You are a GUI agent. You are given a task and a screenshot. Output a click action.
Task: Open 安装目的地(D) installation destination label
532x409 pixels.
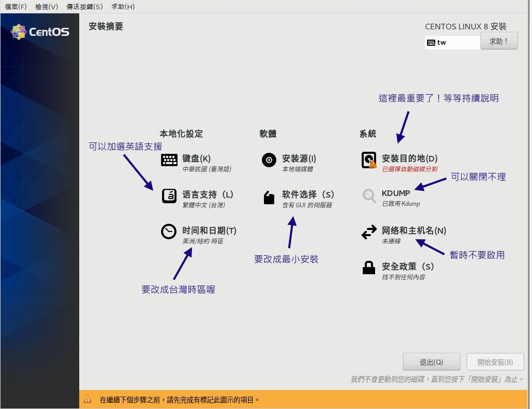[410, 158]
